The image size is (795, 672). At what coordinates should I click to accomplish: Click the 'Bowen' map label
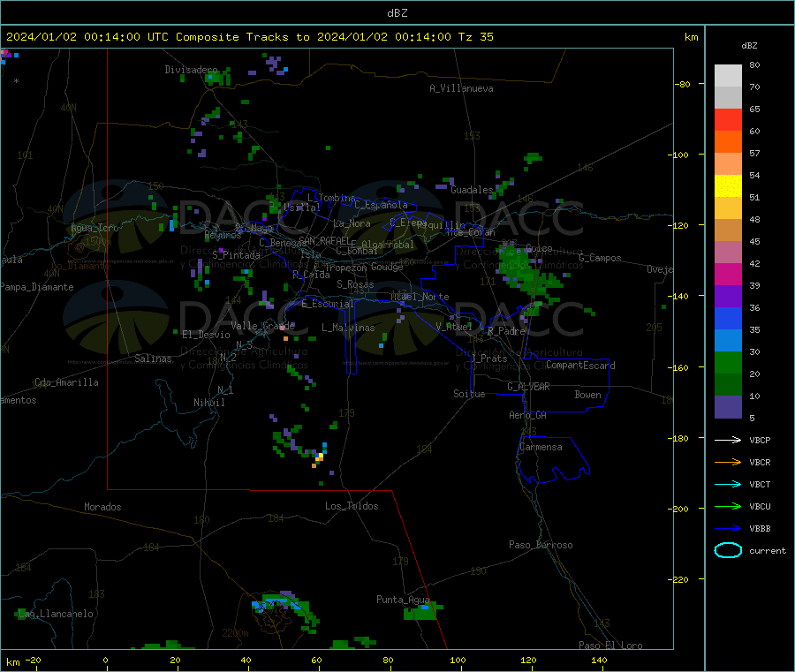coord(588,395)
